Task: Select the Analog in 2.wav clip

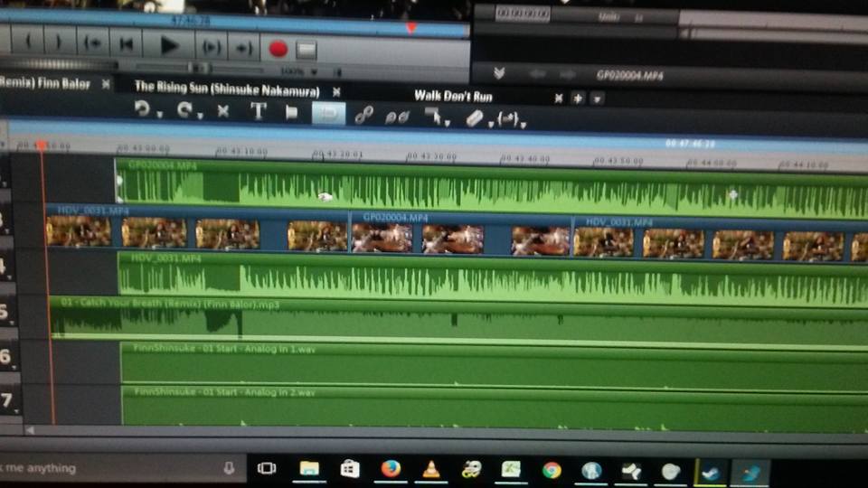Action: pos(494,408)
